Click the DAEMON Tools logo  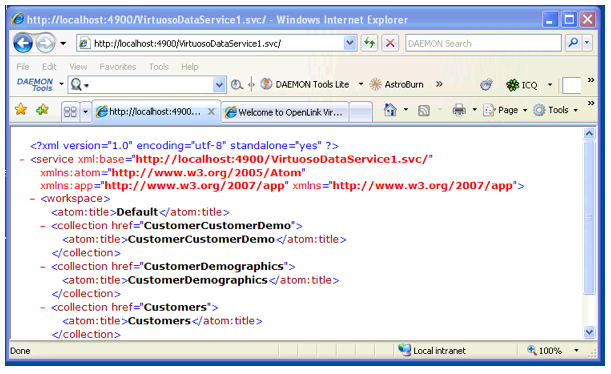pos(35,84)
